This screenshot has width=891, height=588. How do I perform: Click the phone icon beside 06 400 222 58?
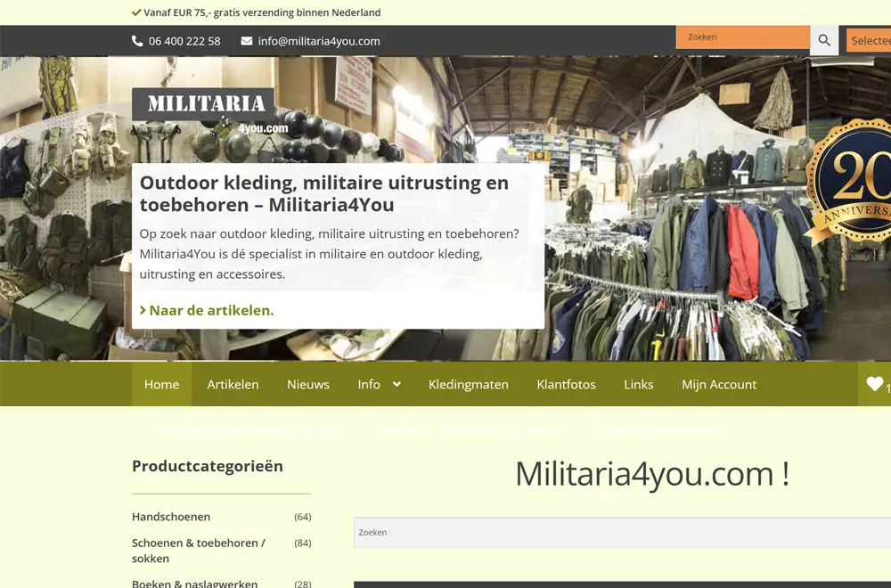click(x=137, y=41)
